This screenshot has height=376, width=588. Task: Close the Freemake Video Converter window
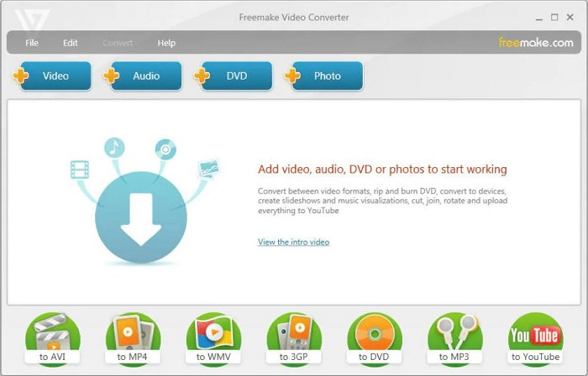[570, 18]
